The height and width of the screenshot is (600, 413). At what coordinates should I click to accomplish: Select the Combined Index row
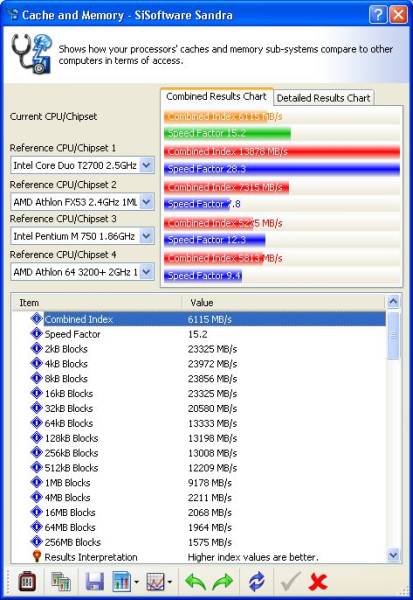[199, 319]
